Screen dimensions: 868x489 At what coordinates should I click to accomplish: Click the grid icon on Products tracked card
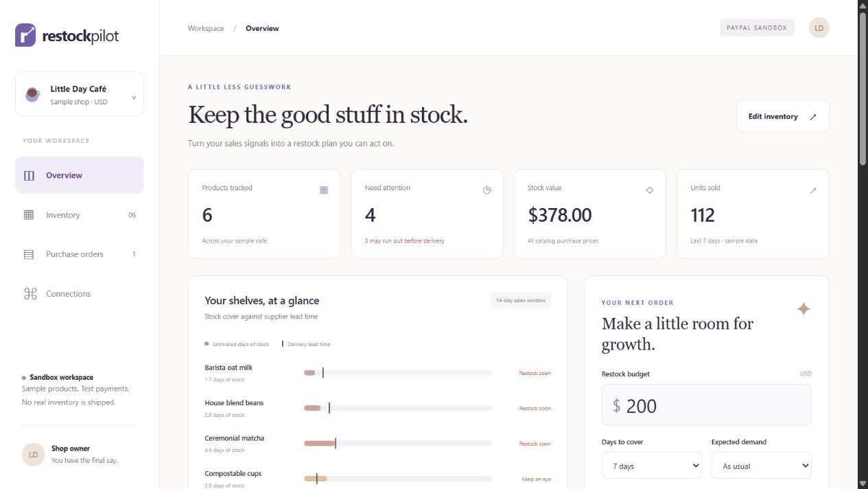(324, 190)
